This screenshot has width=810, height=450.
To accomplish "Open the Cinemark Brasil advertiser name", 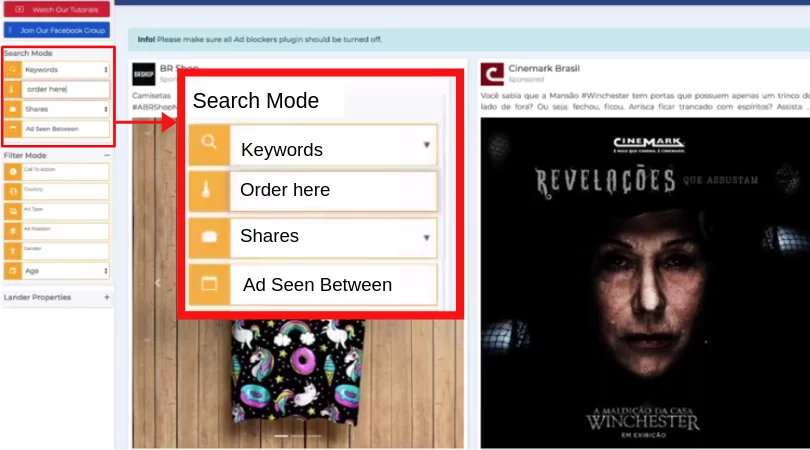I will 544,68.
